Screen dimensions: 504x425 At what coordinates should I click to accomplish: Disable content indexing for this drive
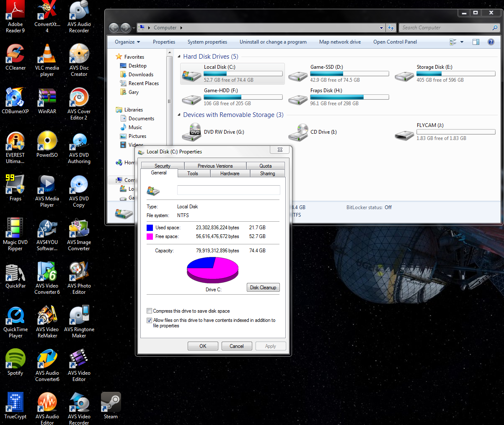[149, 320]
